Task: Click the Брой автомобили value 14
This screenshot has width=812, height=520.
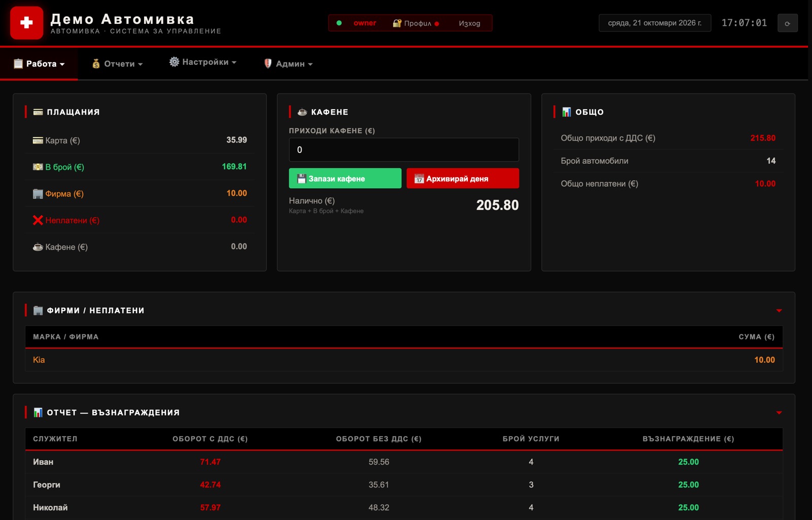Action: click(x=771, y=161)
